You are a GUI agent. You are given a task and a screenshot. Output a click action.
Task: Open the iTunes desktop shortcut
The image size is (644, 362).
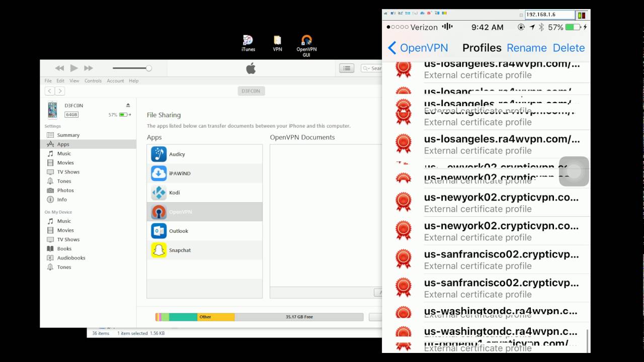248,43
